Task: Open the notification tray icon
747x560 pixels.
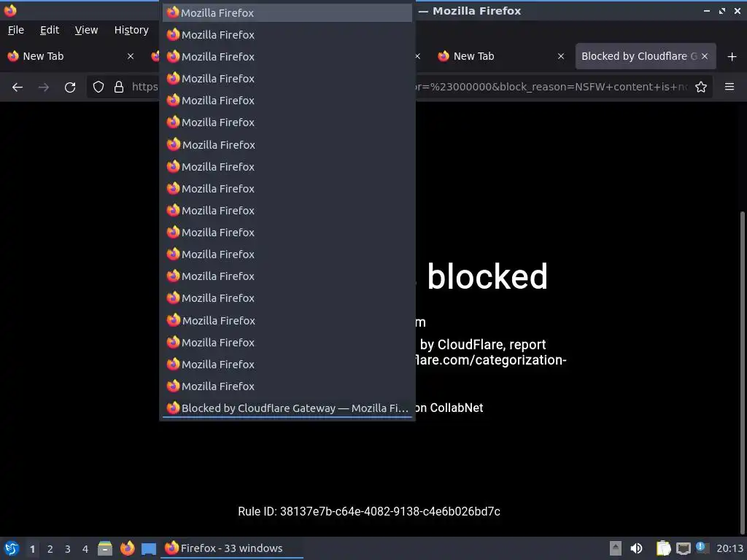Action: click(x=701, y=548)
